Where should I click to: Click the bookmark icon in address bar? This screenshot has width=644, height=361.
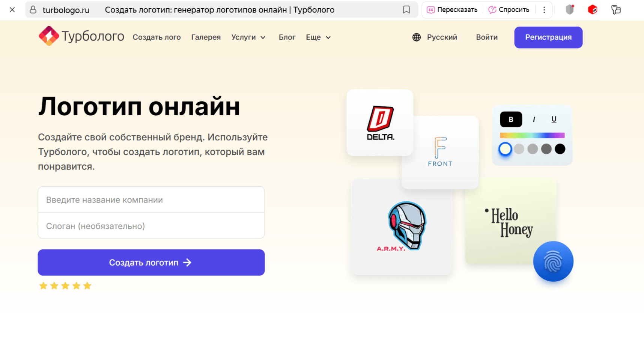(406, 10)
